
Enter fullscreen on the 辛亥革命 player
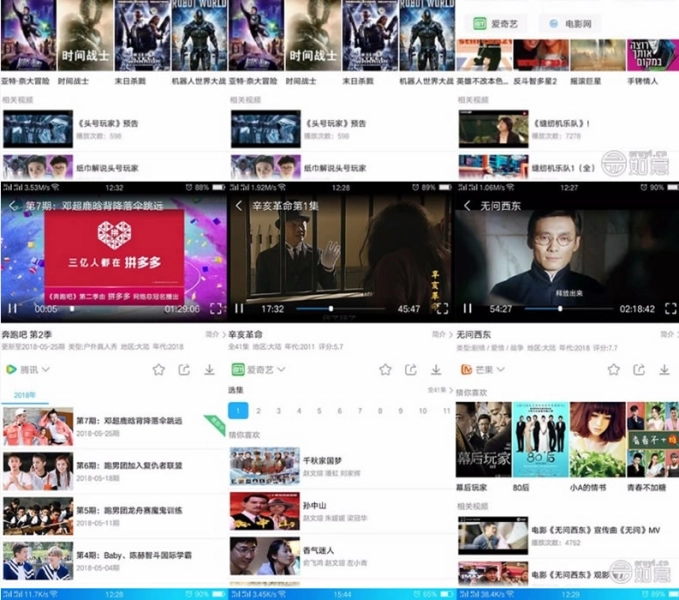tap(442, 309)
